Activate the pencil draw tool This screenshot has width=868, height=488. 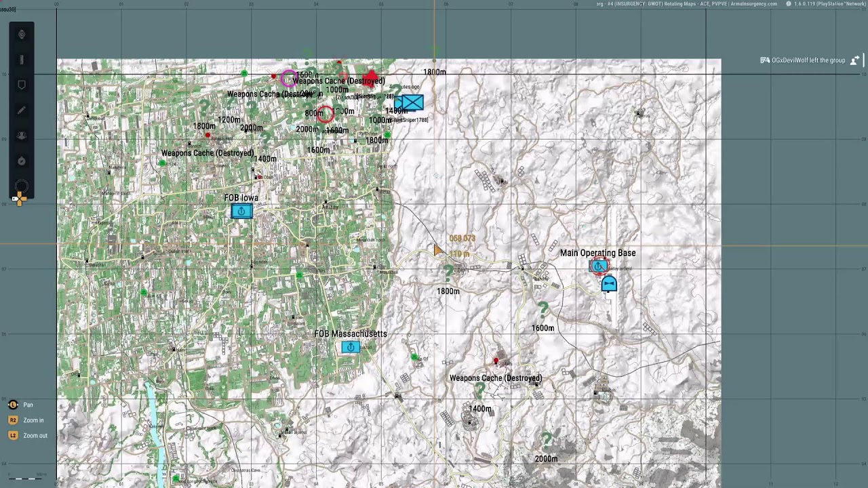(22, 110)
